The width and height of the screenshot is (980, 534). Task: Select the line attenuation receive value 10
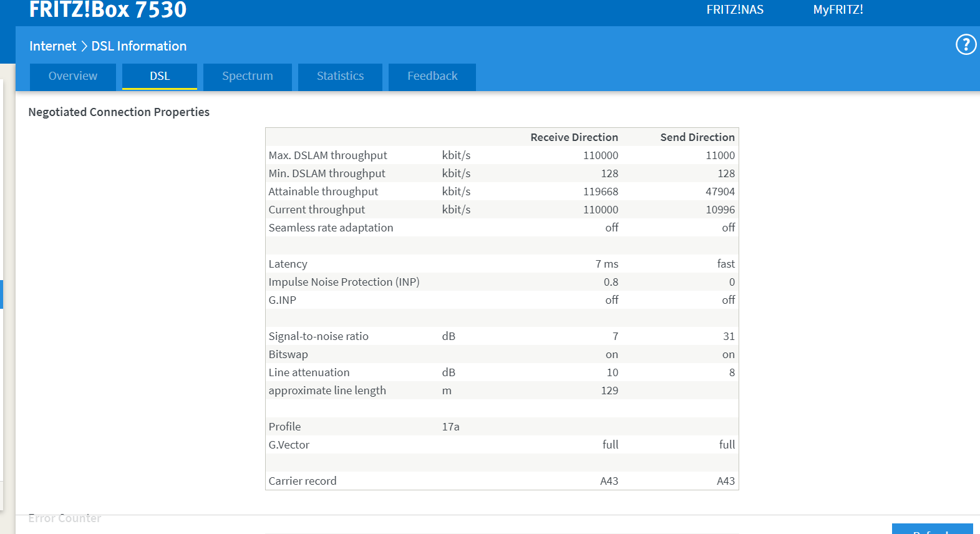pyautogui.click(x=612, y=372)
